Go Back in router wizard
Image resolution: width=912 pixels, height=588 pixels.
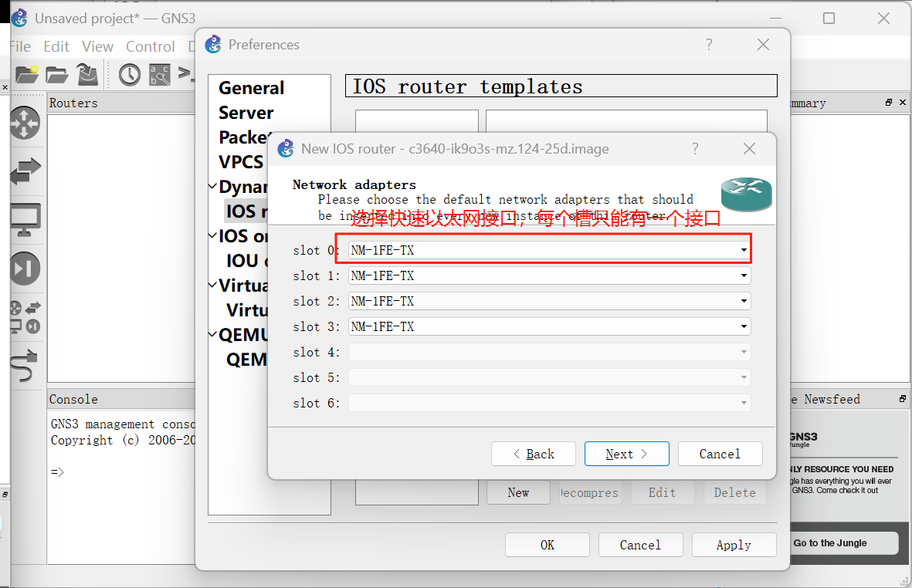[534, 454]
